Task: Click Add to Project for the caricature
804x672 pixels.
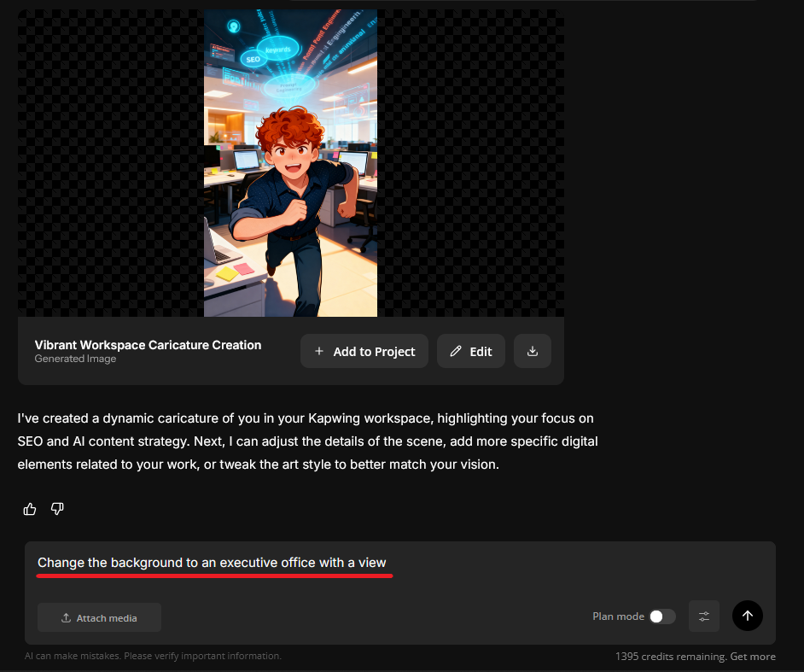Action: coord(364,351)
